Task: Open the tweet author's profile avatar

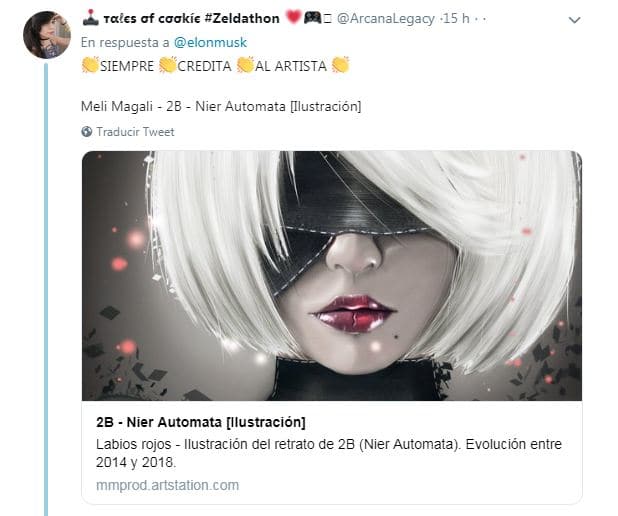Action: click(47, 35)
